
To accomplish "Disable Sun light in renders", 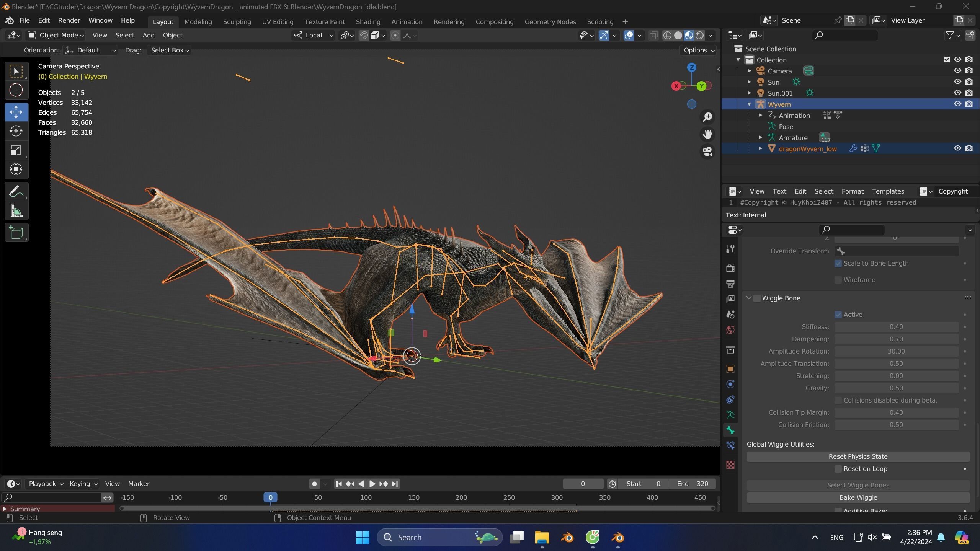I will click(x=969, y=82).
